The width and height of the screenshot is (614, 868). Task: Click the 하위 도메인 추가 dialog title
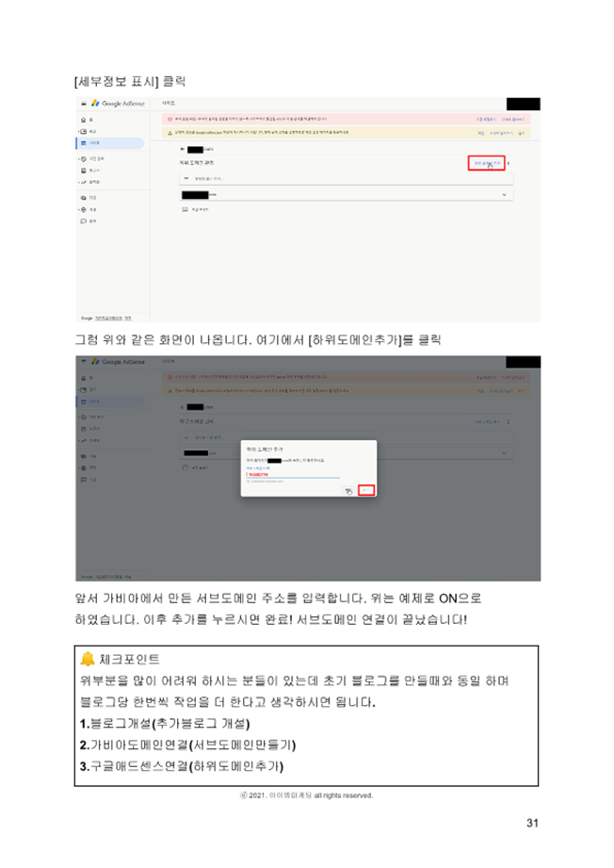[265, 449]
